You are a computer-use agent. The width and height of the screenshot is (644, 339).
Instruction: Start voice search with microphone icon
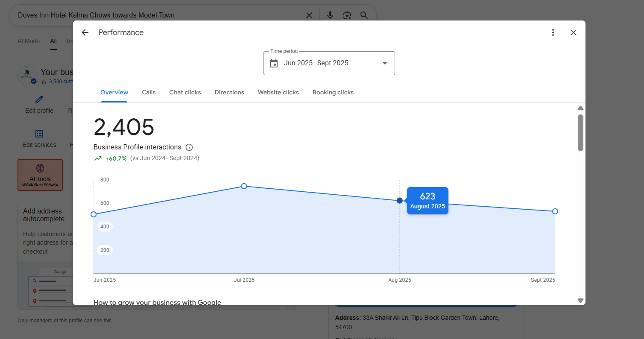[330, 15]
